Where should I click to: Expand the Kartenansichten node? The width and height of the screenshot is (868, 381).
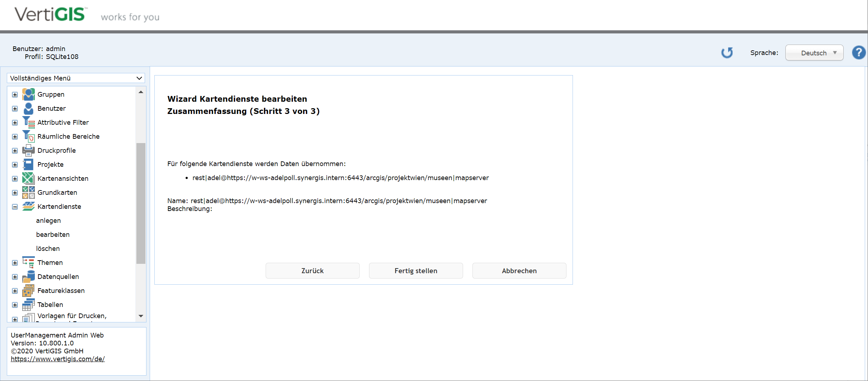point(15,179)
